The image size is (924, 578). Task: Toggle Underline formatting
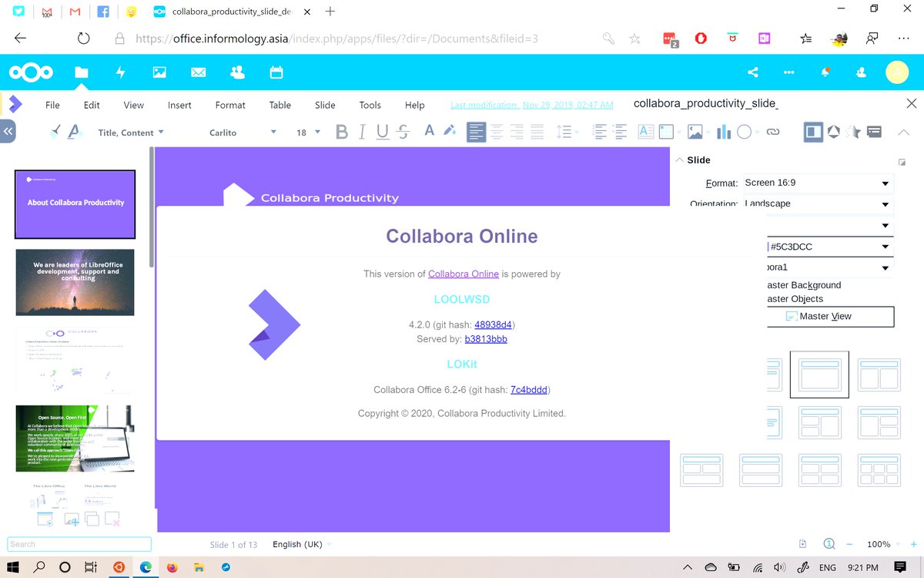(x=383, y=133)
